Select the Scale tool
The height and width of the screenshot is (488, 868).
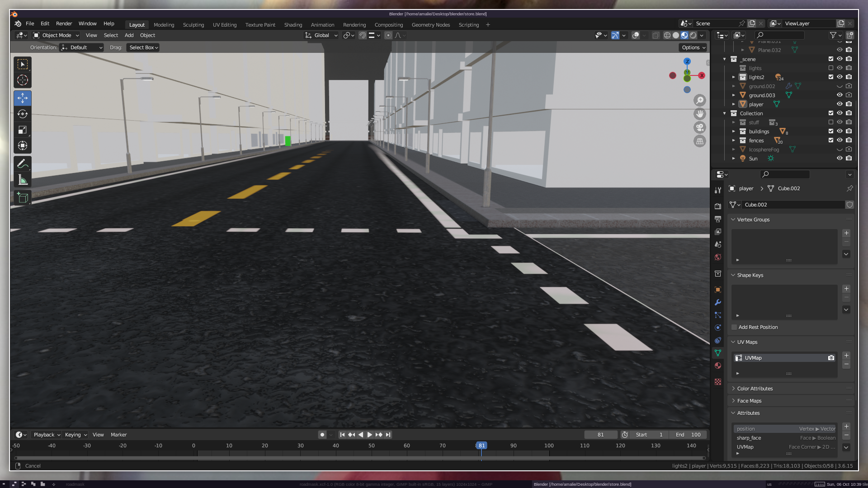click(23, 130)
